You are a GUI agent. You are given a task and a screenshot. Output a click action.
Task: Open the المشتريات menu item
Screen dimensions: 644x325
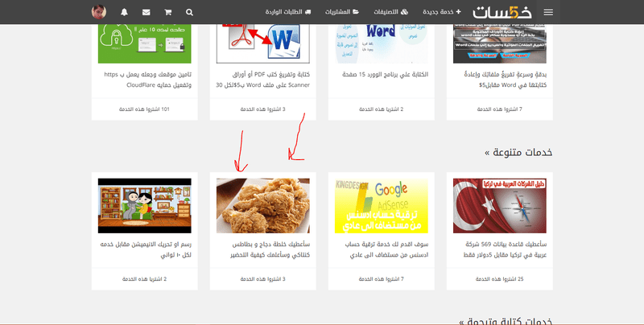341,12
